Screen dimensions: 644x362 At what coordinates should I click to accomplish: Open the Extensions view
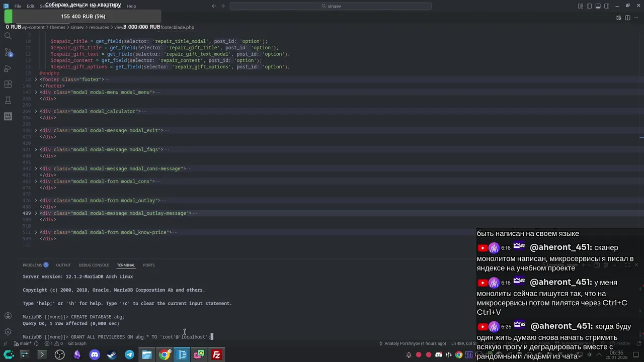pos(8,84)
